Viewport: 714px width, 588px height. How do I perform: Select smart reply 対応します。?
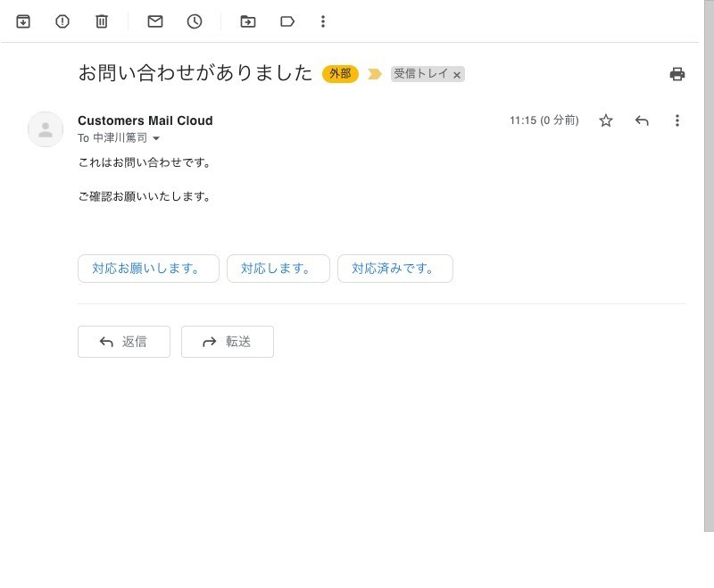click(x=278, y=268)
